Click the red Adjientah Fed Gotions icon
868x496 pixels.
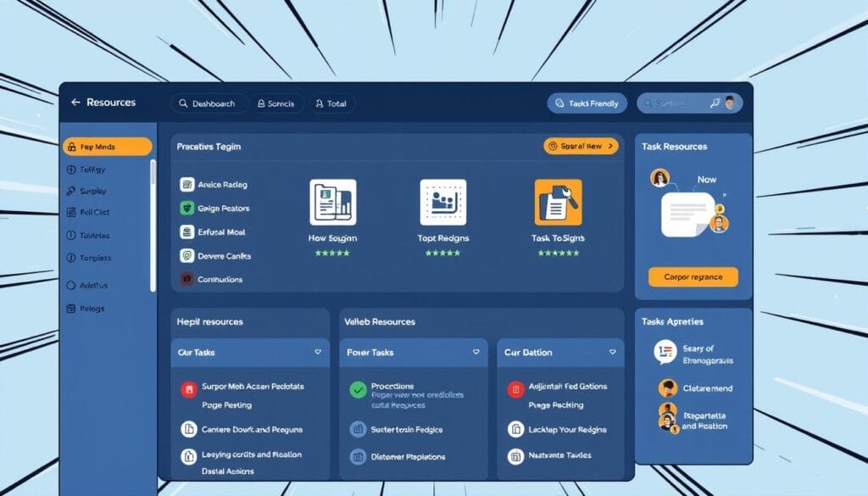tap(516, 390)
